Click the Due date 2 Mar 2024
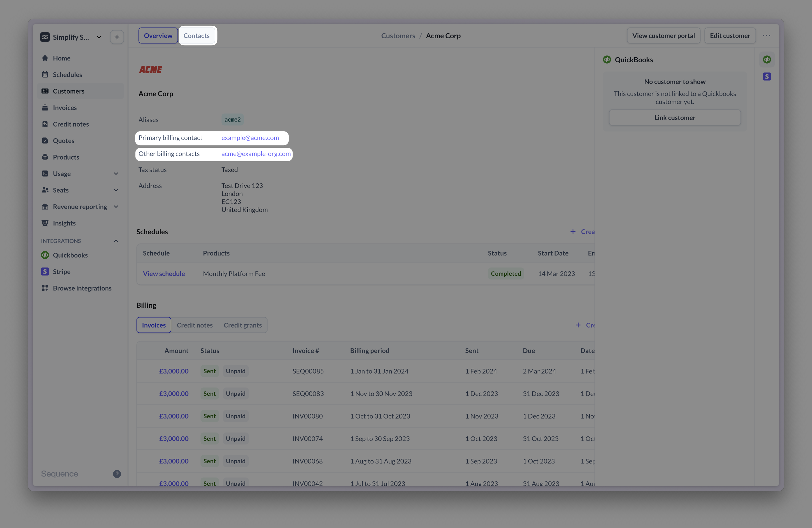The height and width of the screenshot is (528, 812). pos(539,371)
